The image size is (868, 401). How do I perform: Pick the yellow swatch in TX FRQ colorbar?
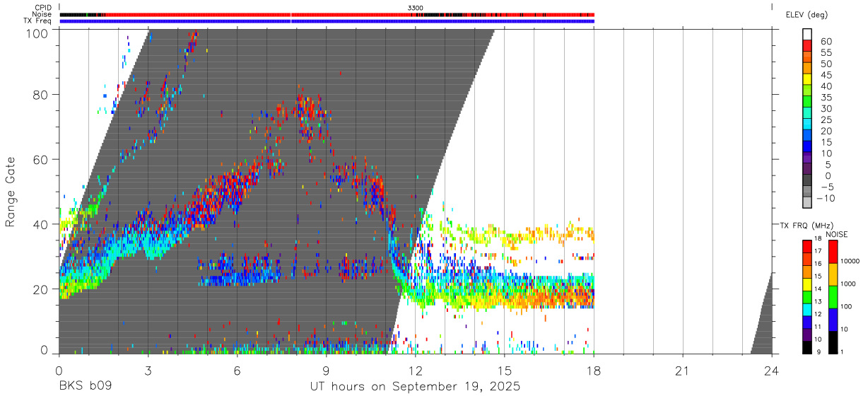point(807,284)
